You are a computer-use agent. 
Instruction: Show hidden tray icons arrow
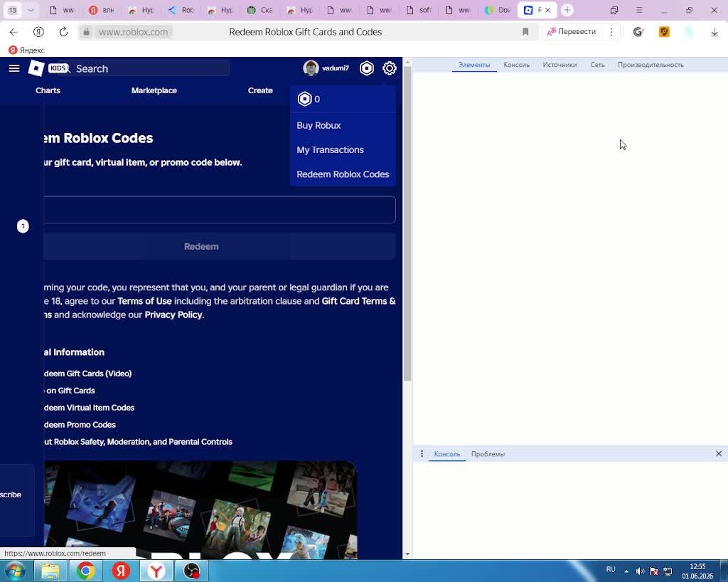pyautogui.click(x=626, y=571)
